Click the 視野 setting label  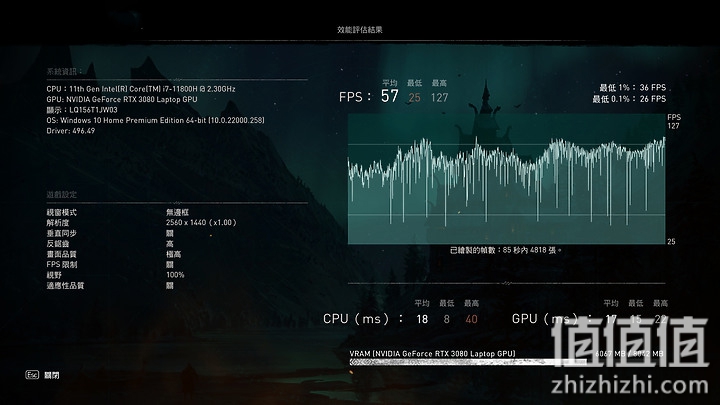tap(54, 275)
